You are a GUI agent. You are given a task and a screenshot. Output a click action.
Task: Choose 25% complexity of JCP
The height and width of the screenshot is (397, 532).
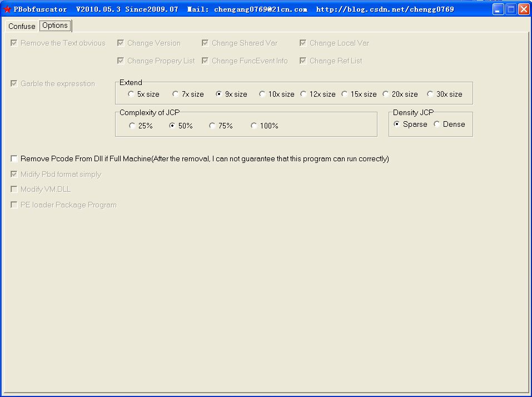tap(132, 126)
